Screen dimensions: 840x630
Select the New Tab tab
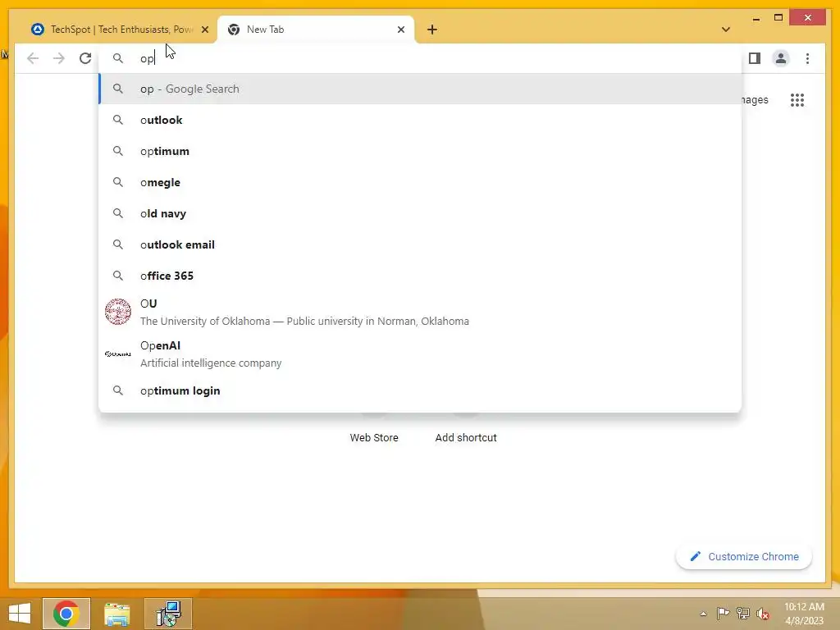pos(316,30)
